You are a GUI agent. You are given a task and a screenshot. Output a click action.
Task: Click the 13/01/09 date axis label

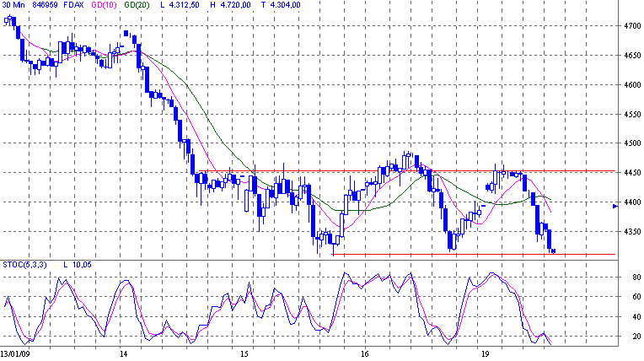click(x=15, y=353)
